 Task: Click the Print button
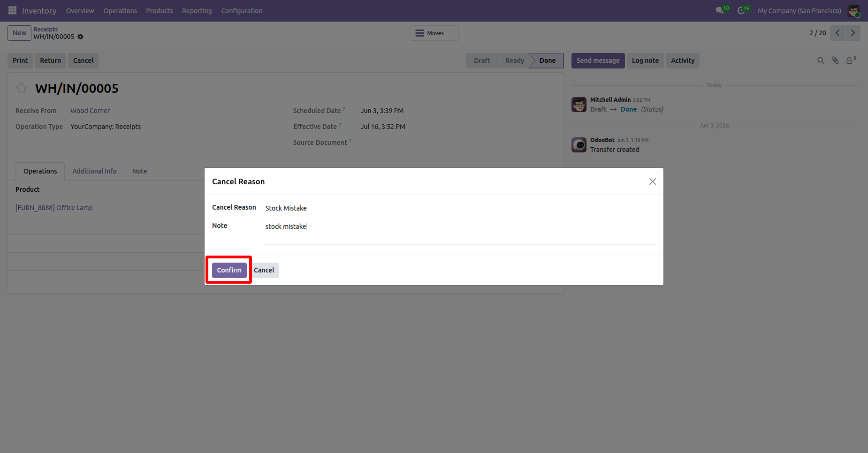coord(20,60)
